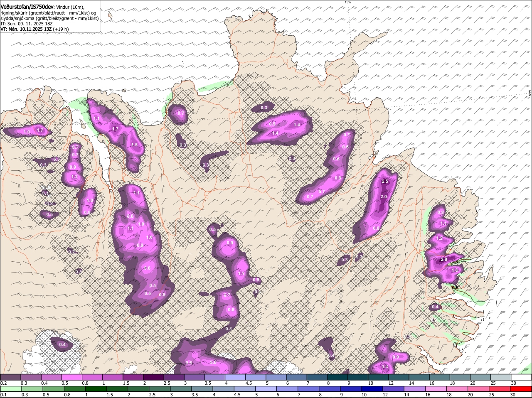Click the valid time line 'VT: Mán. 10.11.2025 13Z'
532x398 pixels.
click(26, 29)
